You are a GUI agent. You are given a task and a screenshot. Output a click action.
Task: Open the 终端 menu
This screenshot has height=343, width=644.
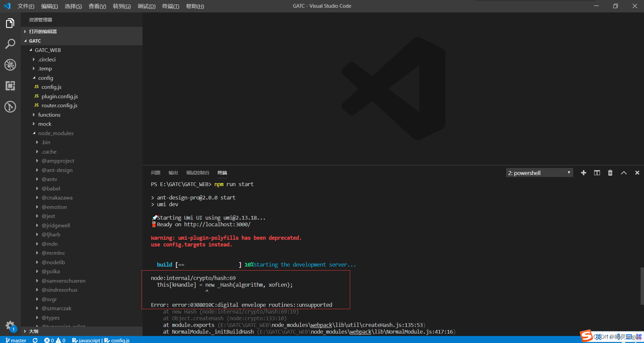point(170,6)
